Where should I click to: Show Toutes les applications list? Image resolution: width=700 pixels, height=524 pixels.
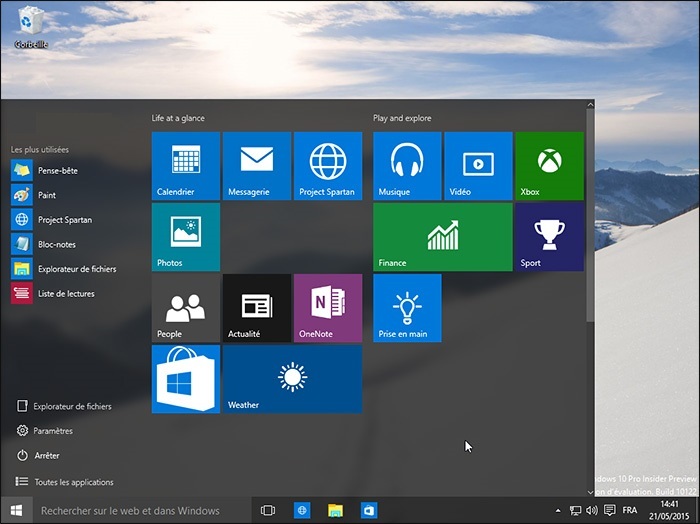coord(64,482)
